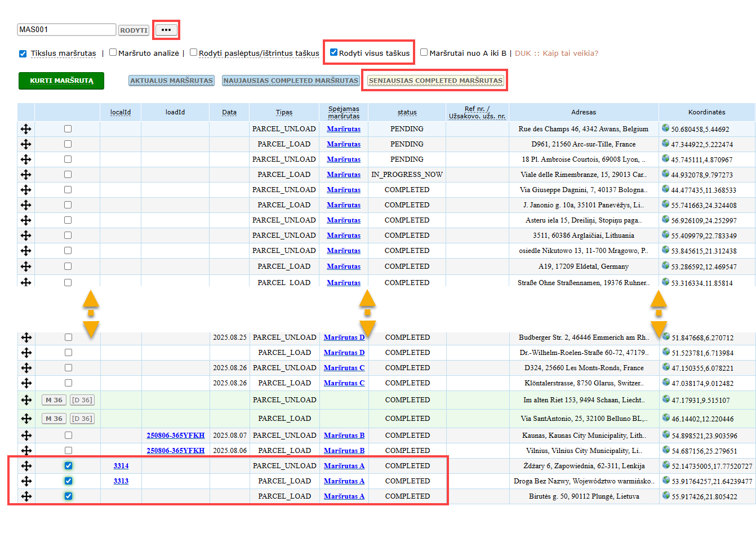Screen dimensions: 756x533
Task: Click move handle of IN_PROGRESS_NOW row
Action: point(26,175)
